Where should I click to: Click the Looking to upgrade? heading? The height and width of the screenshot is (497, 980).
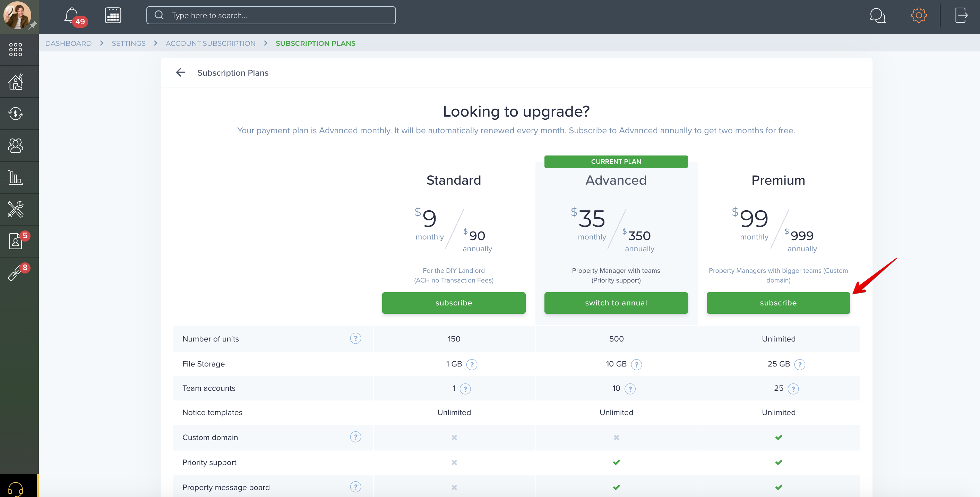pyautogui.click(x=516, y=111)
